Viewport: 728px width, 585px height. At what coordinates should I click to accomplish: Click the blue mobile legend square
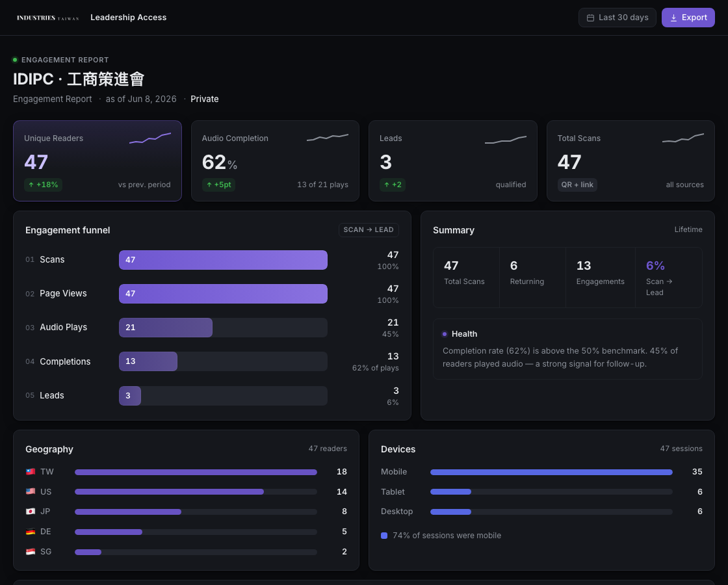tap(384, 536)
